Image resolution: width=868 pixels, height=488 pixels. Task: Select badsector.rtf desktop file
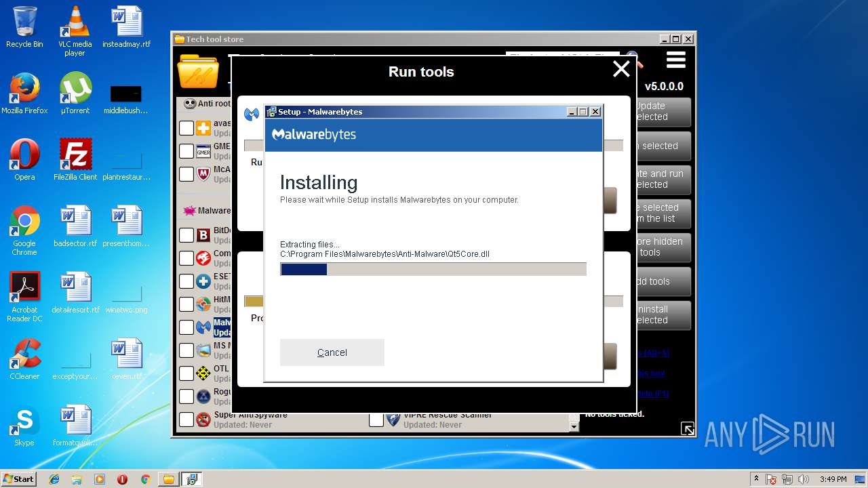point(75,226)
